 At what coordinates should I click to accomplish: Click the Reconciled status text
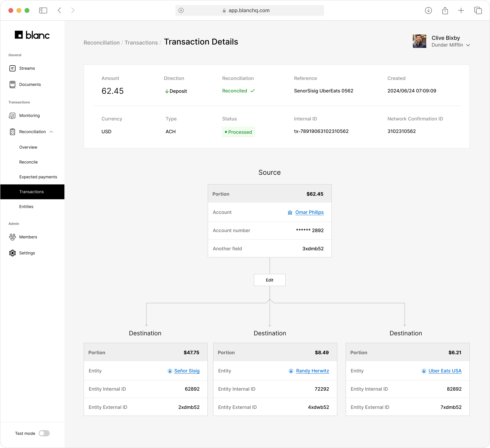coord(234,91)
